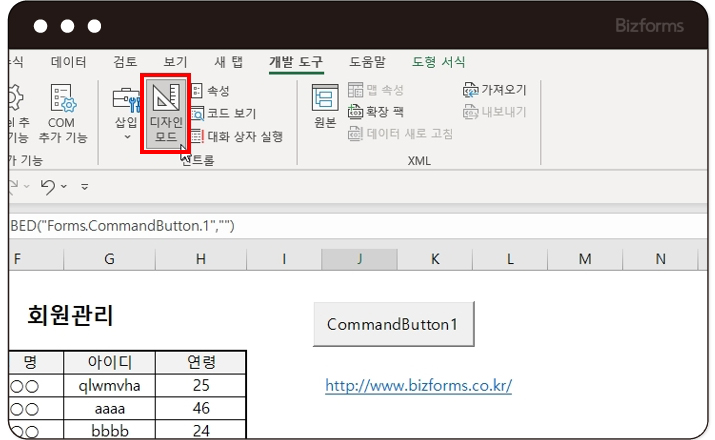Select the age cell 46
The image size is (715, 440).
tap(201, 409)
